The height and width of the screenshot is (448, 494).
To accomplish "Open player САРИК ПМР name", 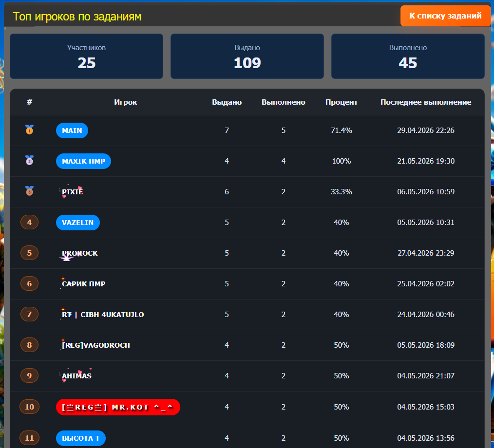I will 83,284.
